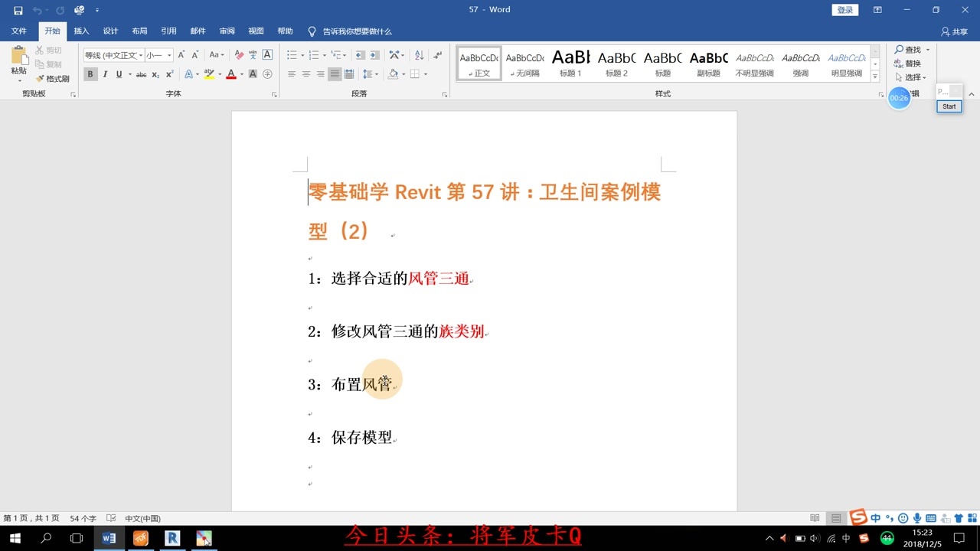Screen dimensions: 980x551
Task: Apply subscript formatting (x₂)
Action: click(155, 74)
